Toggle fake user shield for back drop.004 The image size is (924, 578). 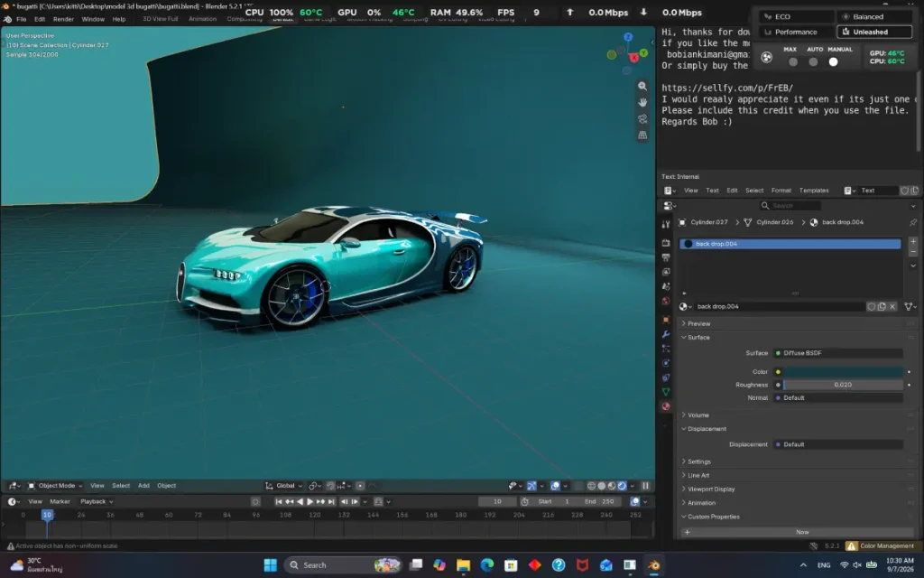click(871, 307)
